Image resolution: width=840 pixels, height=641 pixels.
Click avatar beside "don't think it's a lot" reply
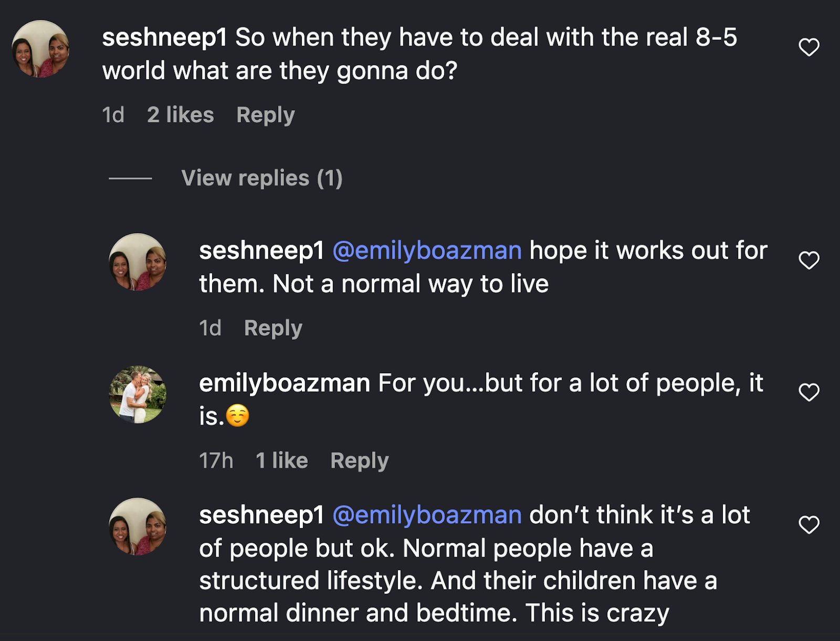[138, 527]
